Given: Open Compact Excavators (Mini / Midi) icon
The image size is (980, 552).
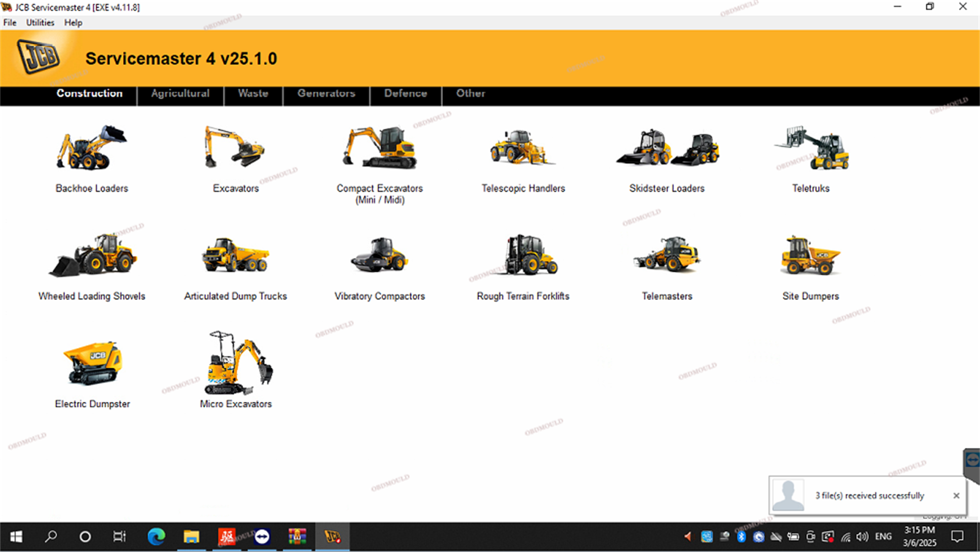Looking at the screenshot, I should coord(380,148).
